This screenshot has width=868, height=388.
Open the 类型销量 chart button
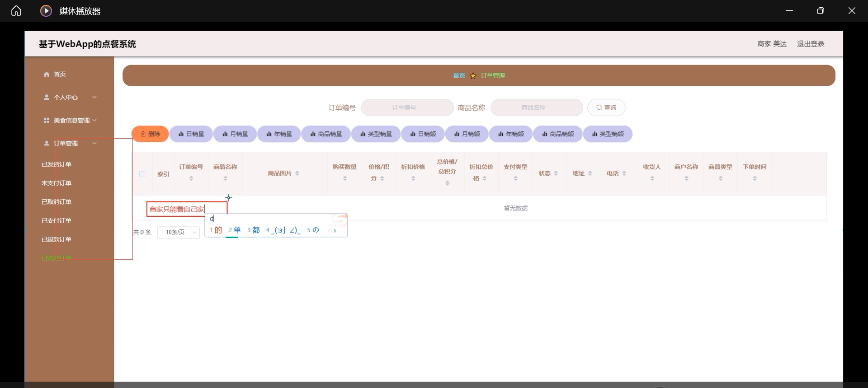click(376, 134)
